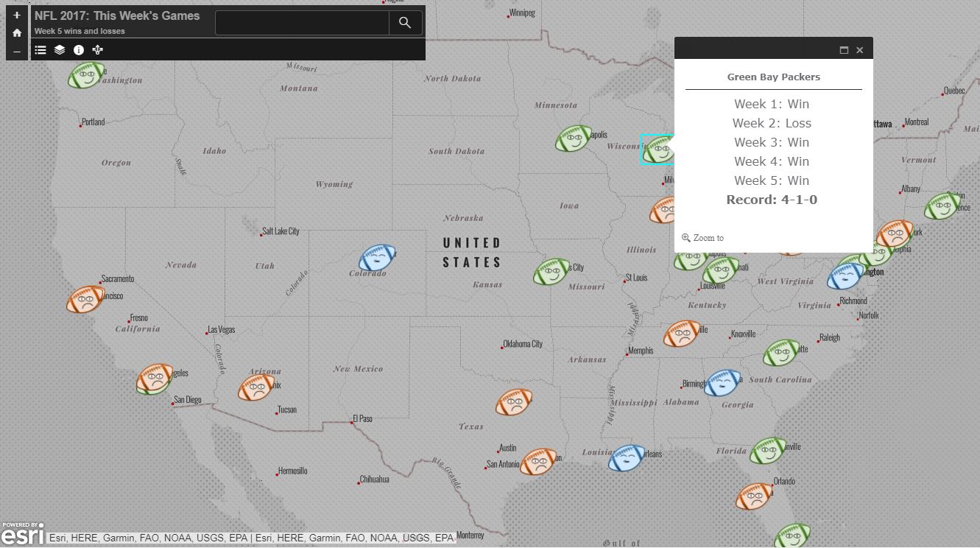Select the Phoenix orange football marker
Image resolution: width=980 pixels, height=548 pixels.
[256, 387]
